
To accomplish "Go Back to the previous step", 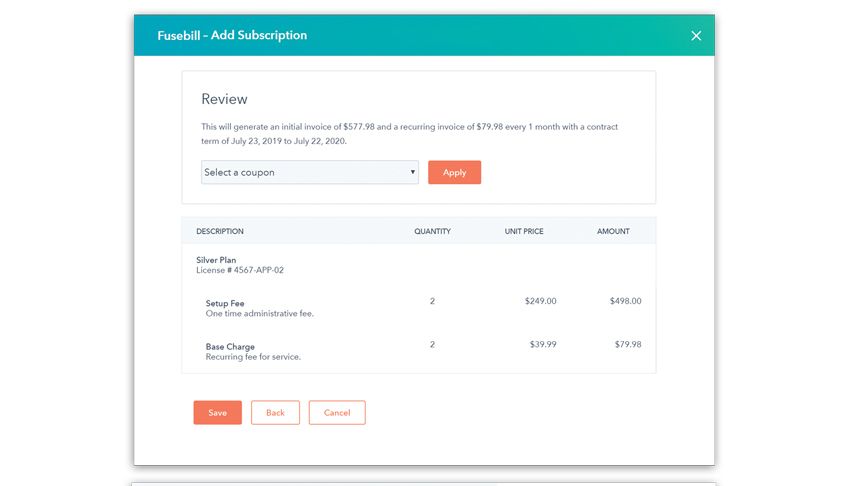I will point(275,412).
